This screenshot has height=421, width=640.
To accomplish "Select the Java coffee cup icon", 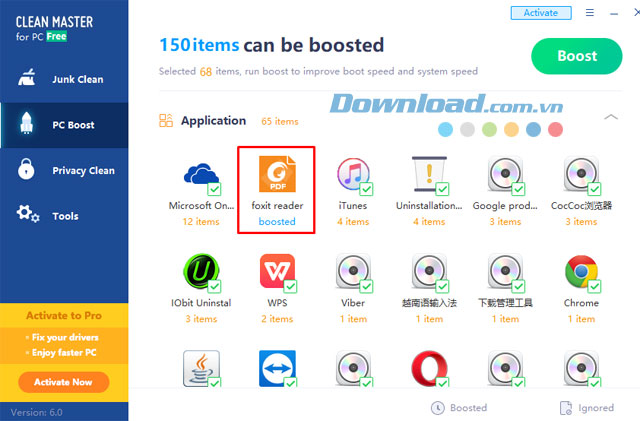I will click(x=201, y=368).
